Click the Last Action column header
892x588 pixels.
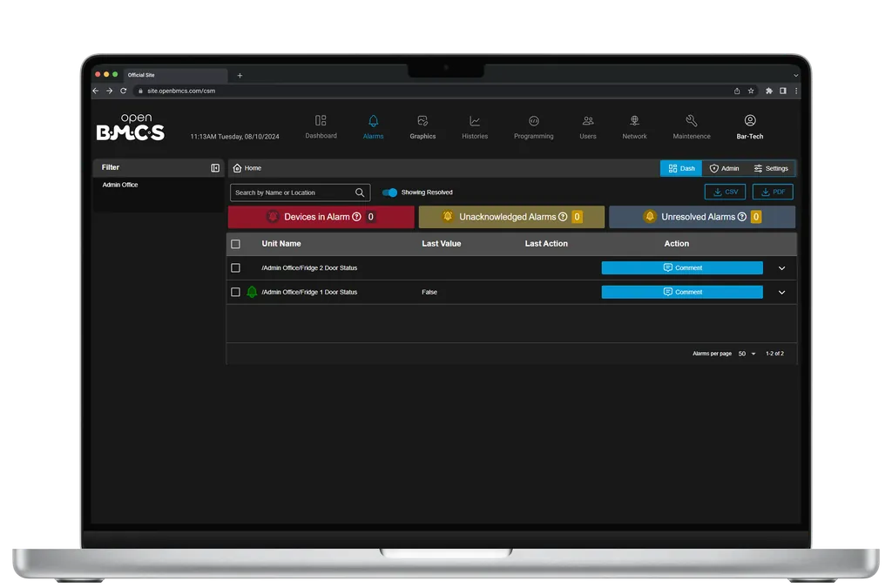tap(546, 243)
